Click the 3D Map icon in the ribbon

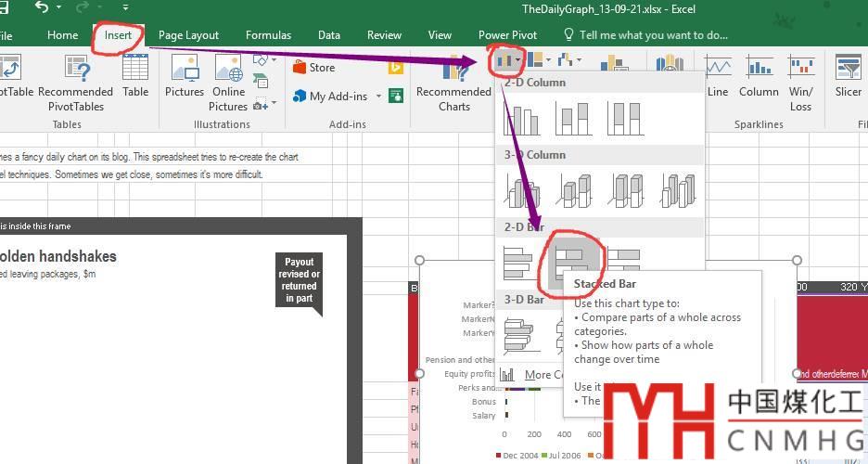(x=670, y=62)
